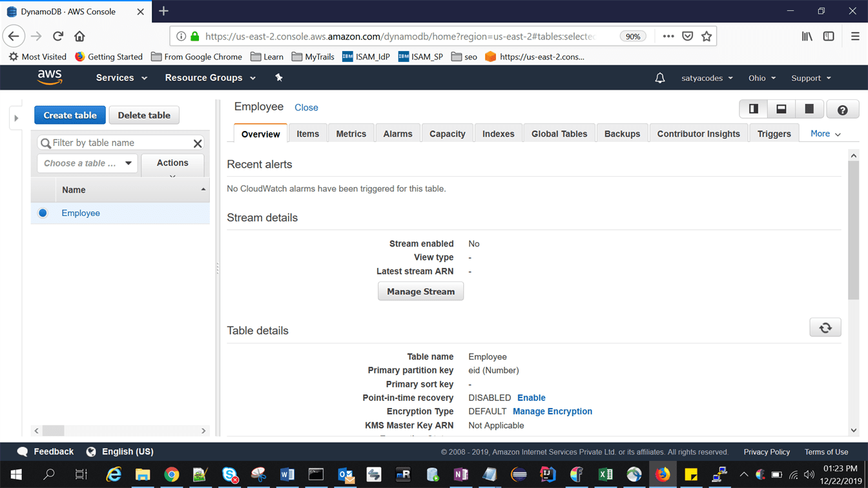868x488 pixels.
Task: Open the help question mark icon
Action: pyautogui.click(x=842, y=110)
